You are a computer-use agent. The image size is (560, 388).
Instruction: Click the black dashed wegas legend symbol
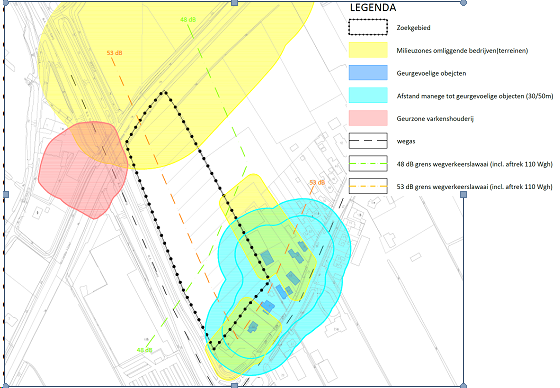click(x=368, y=141)
